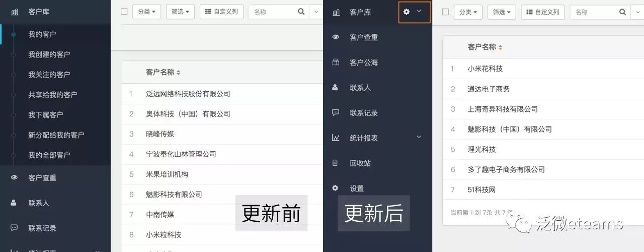This screenshot has width=644, height=252.
Task: Tick the select-all checkbox in the after-update toolbar
Action: tap(445, 12)
